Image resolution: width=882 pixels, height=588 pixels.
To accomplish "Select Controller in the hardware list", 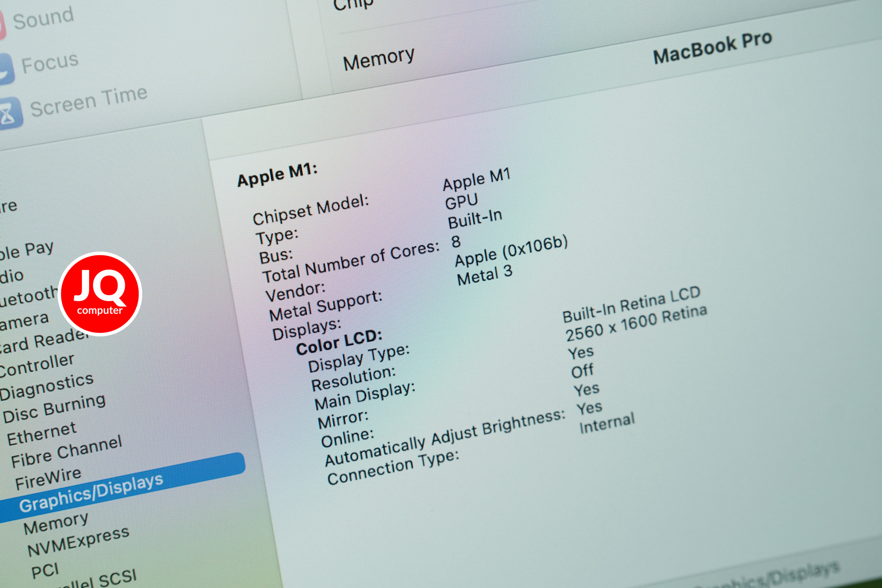I will click(x=37, y=365).
